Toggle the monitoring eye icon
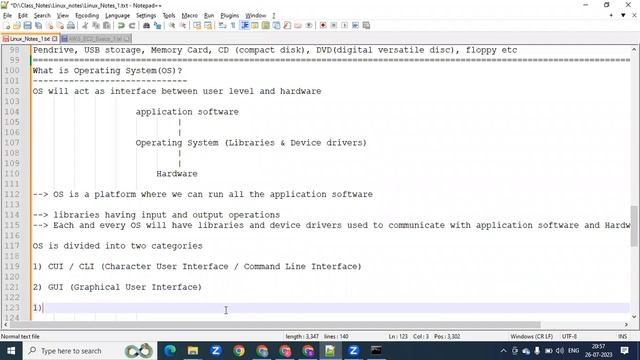The width and height of the screenshot is (640, 360). pos(309,26)
